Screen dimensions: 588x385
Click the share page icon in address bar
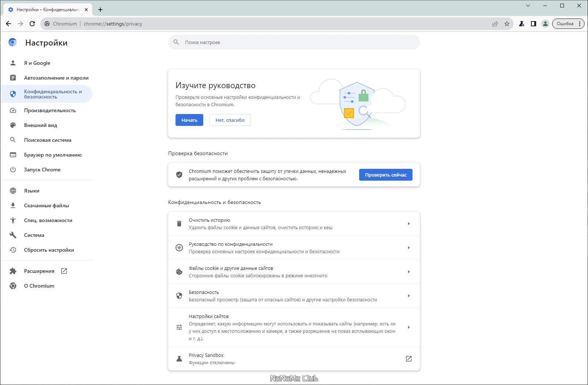pos(495,24)
